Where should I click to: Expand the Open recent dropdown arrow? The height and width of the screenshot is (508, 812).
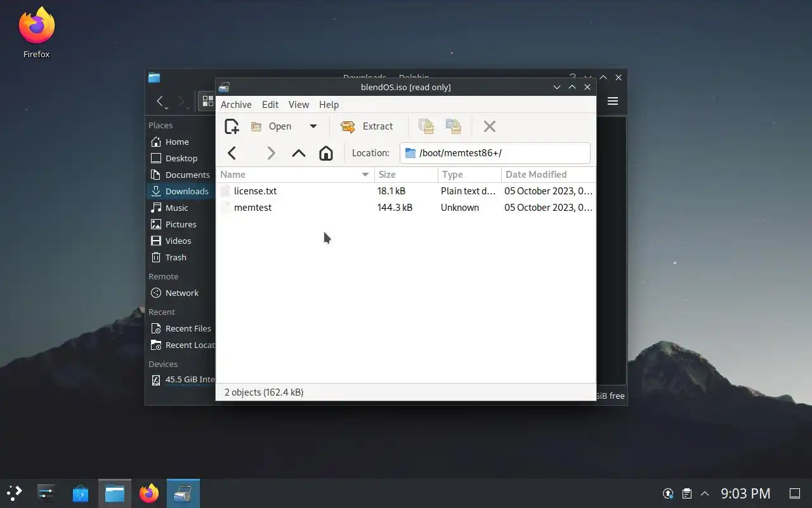click(x=313, y=126)
